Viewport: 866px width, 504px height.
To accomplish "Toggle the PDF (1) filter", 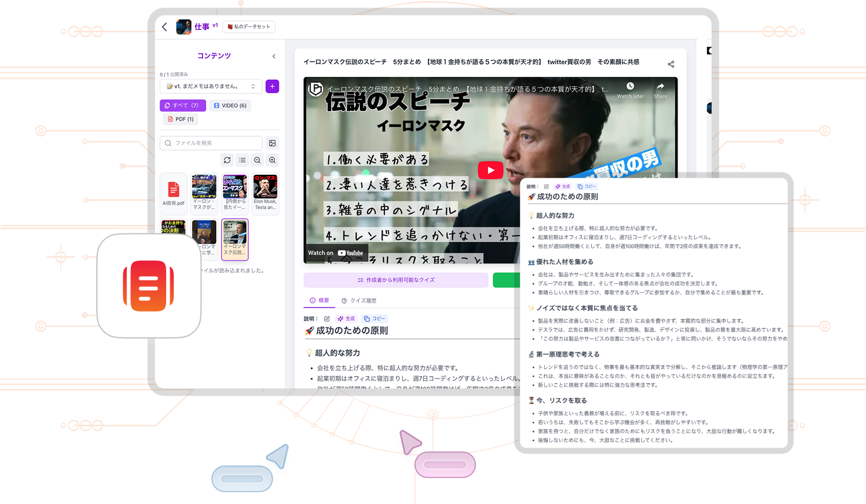I will [x=180, y=119].
